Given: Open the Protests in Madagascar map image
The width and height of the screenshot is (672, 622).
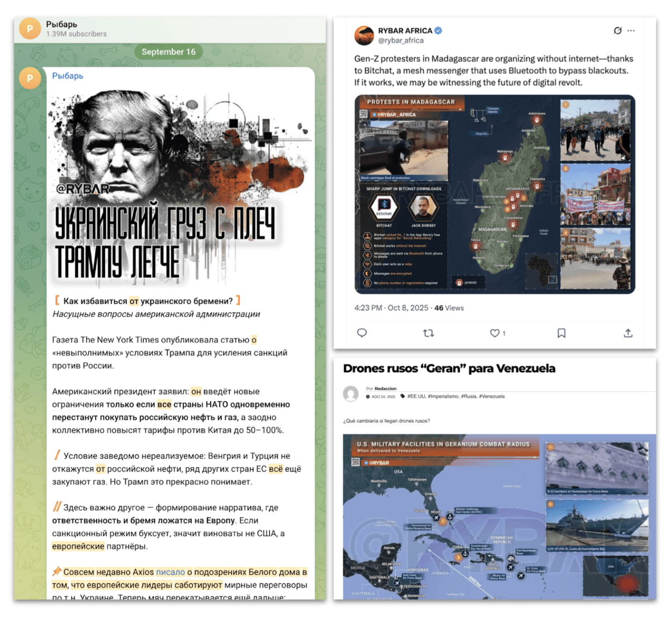Looking at the screenshot, I should pyautogui.click(x=495, y=194).
